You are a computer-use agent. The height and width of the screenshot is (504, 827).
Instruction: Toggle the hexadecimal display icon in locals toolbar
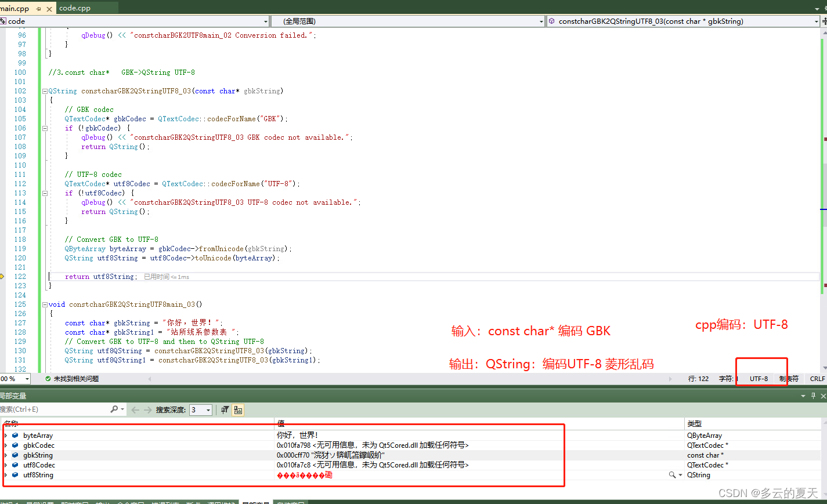click(x=238, y=409)
